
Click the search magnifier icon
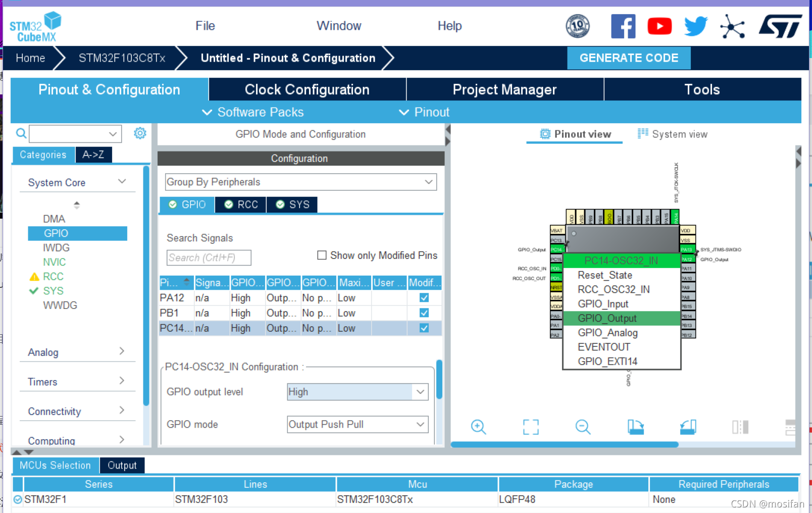click(x=21, y=133)
